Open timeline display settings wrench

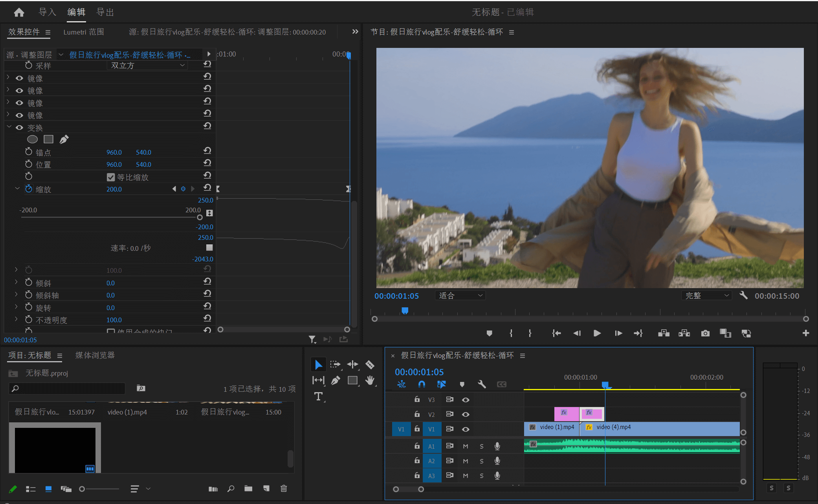(x=482, y=384)
